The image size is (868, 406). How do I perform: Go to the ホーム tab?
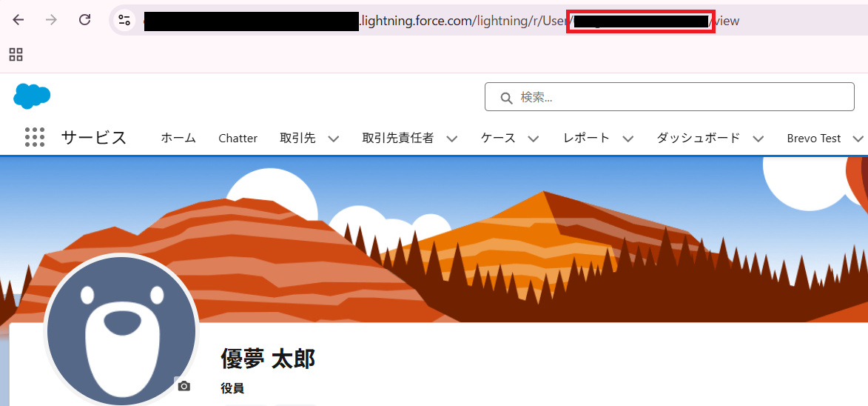click(x=178, y=139)
